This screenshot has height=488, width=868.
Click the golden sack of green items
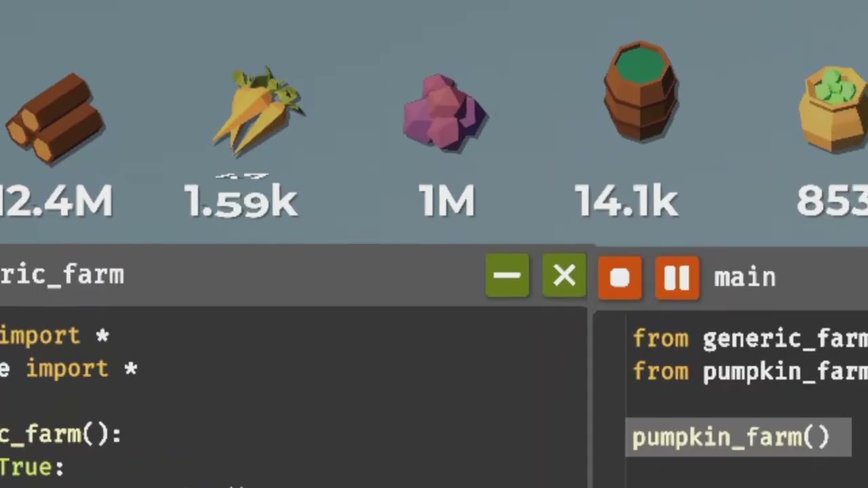[834, 108]
